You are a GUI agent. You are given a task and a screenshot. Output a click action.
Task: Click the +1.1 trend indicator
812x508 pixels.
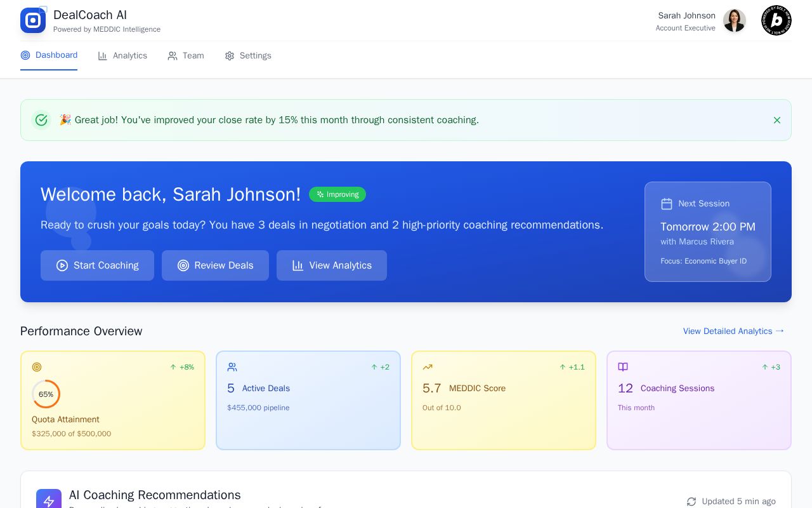tap(572, 367)
